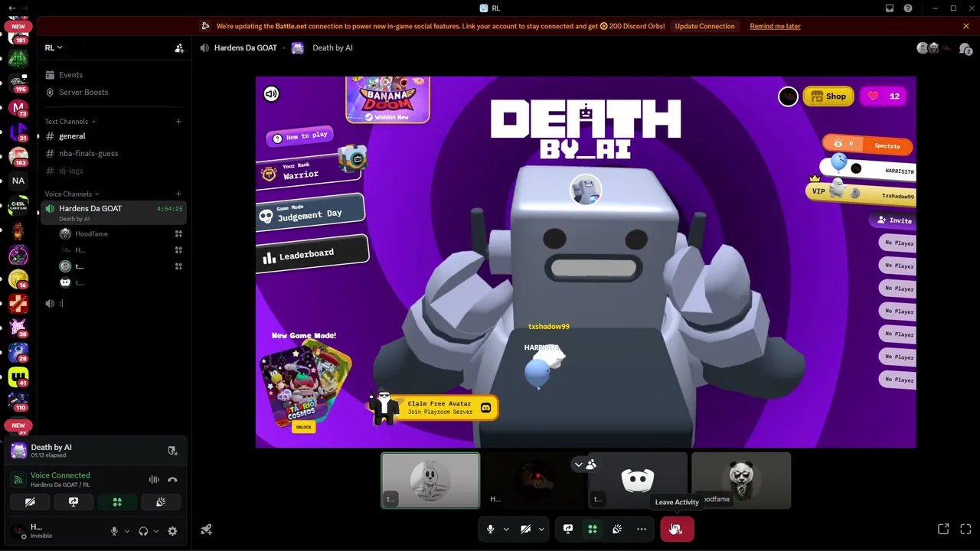The height and width of the screenshot is (551, 980).
Task: Open activities from the call bar
Action: click(593, 529)
